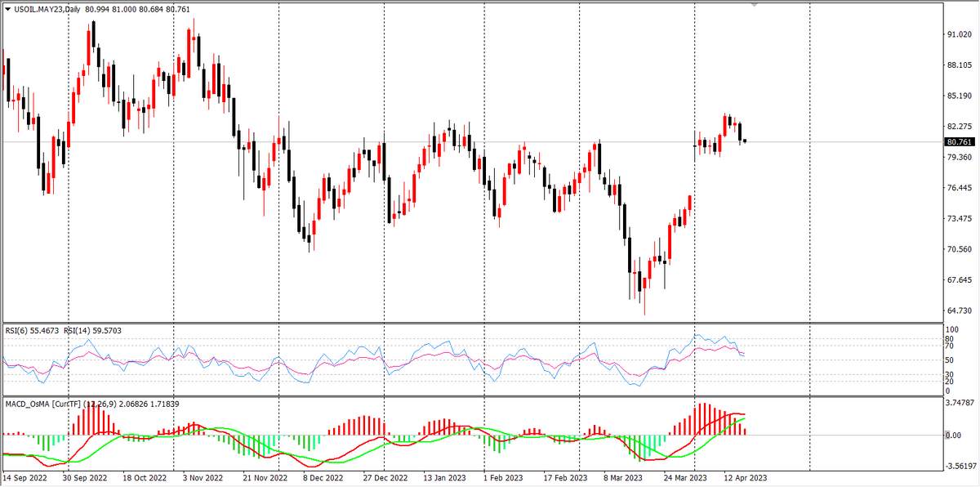Click the 70.560 price scale label

(959, 249)
